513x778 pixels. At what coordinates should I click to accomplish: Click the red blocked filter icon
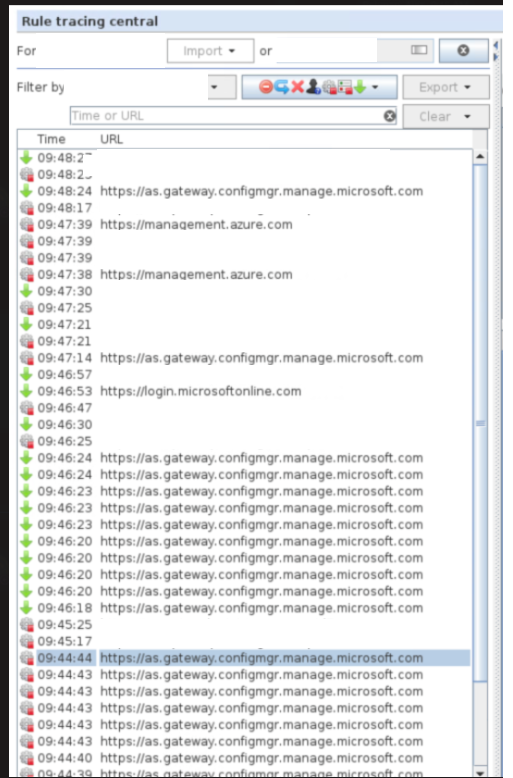tap(265, 87)
